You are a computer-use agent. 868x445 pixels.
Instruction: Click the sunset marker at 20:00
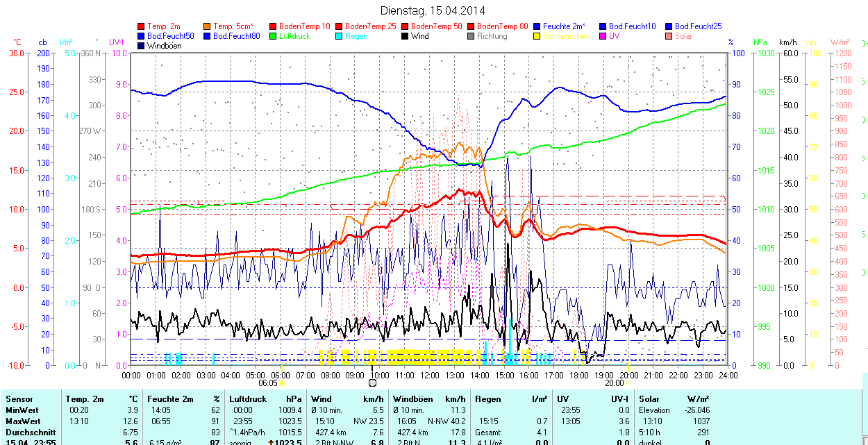pos(628,383)
